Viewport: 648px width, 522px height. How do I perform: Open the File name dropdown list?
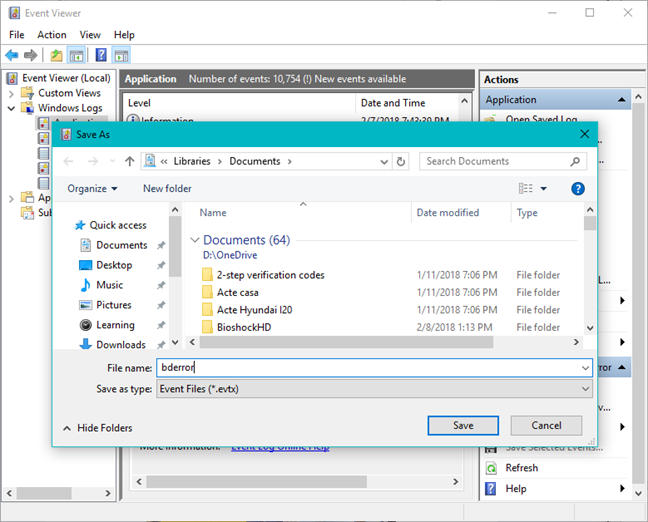585,367
